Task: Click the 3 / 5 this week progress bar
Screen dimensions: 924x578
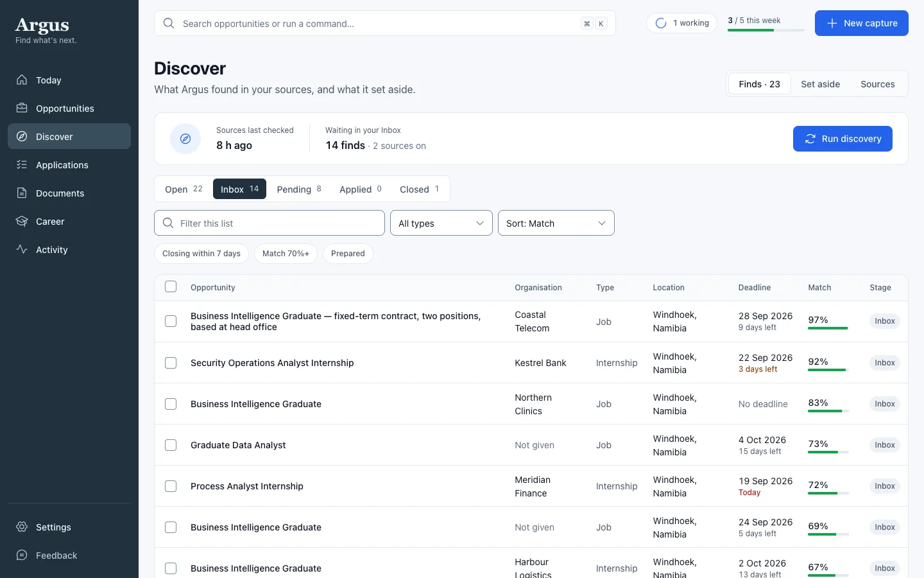Action: point(766,30)
